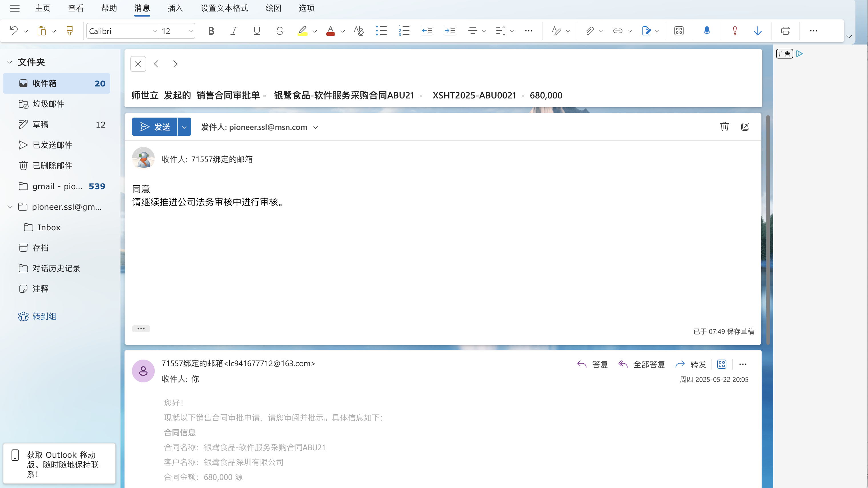Open font color dropdown arrow
The height and width of the screenshot is (488, 868).
pos(342,31)
